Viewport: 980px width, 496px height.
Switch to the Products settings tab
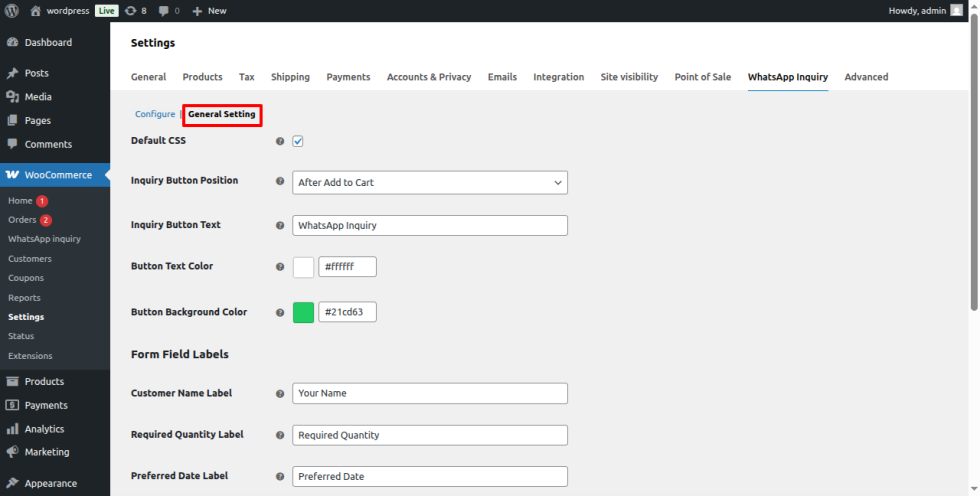coord(202,77)
